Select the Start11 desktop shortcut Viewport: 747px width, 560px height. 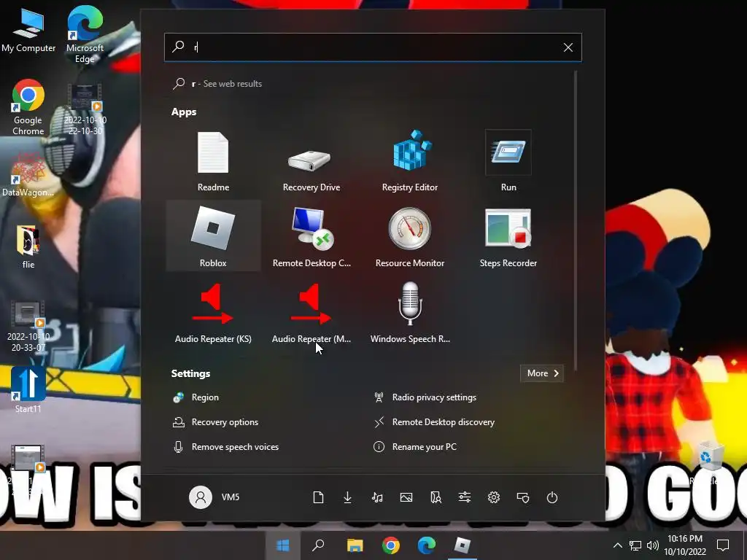tap(28, 389)
